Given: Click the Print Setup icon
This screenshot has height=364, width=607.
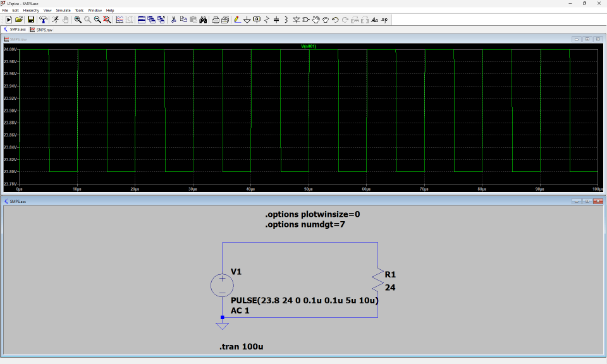Looking at the screenshot, I should (225, 20).
